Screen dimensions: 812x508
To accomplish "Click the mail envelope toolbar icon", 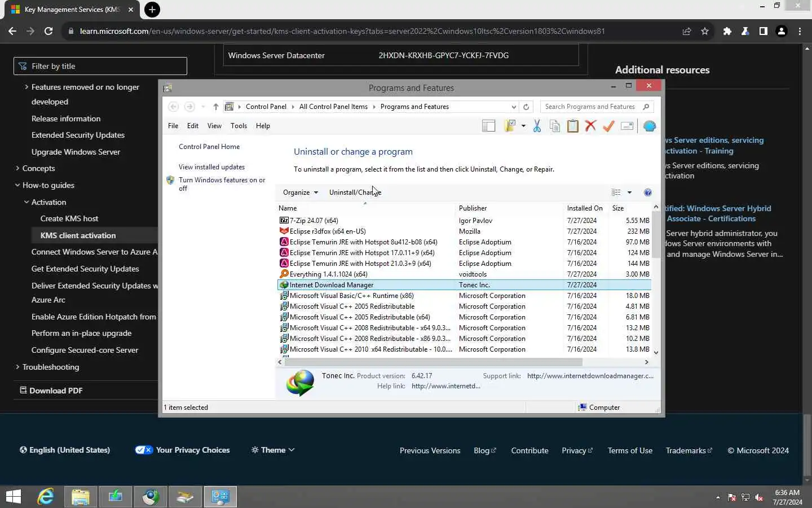I will click(627, 126).
